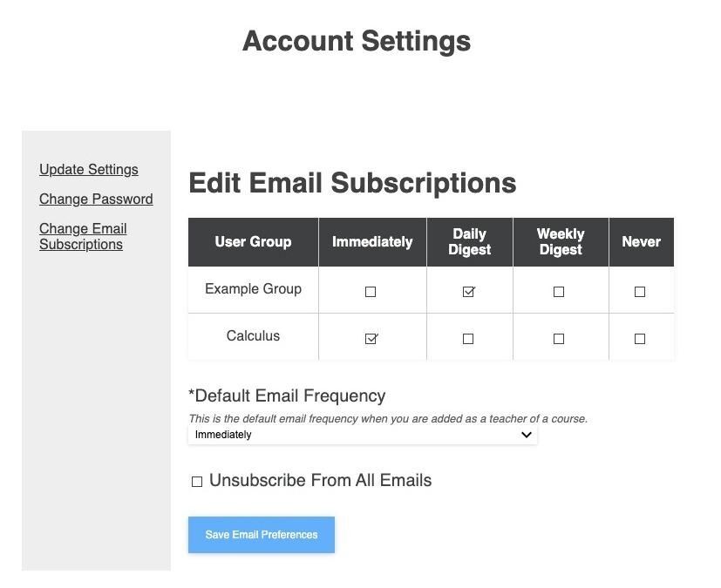Click the User Group column header

[254, 242]
